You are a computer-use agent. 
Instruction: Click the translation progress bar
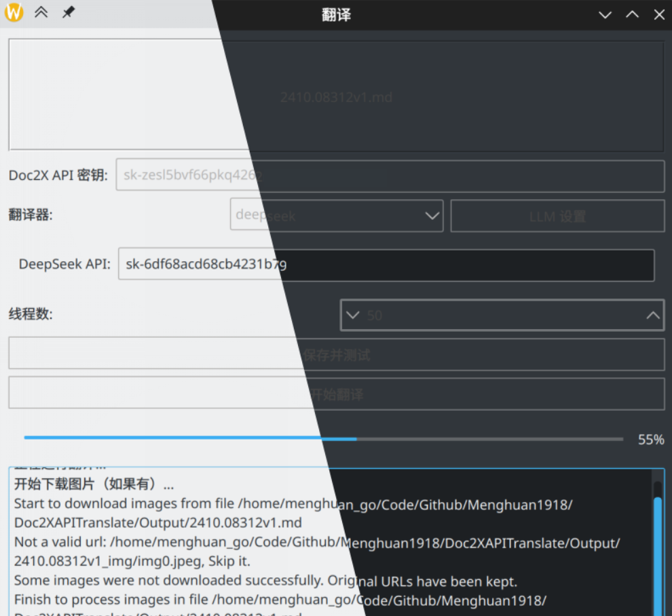click(324, 438)
